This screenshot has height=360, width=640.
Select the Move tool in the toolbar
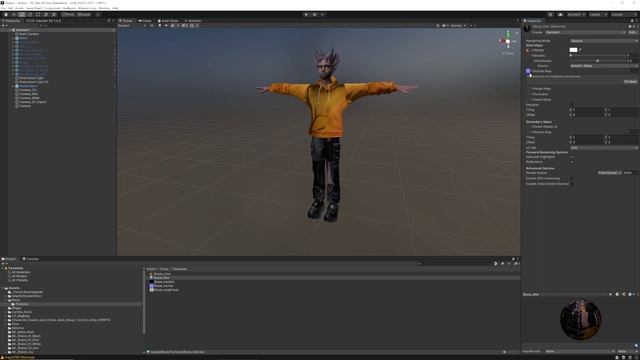coord(14,14)
